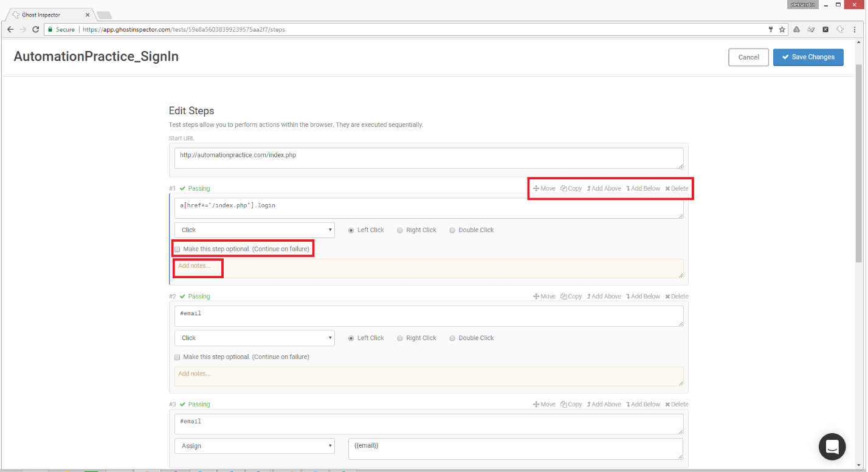Add a step above step #1
This screenshot has width=868, height=472.
point(604,188)
